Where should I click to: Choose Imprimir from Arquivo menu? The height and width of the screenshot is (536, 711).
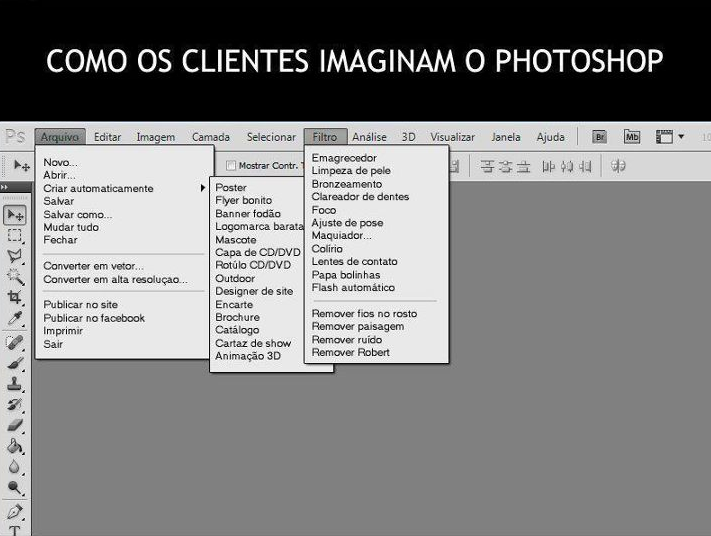point(63,331)
